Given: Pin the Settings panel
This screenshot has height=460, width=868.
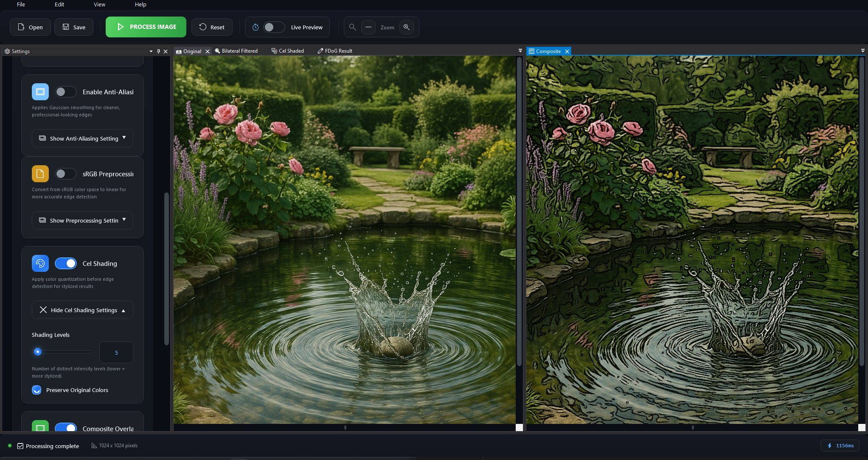Looking at the screenshot, I should point(158,51).
